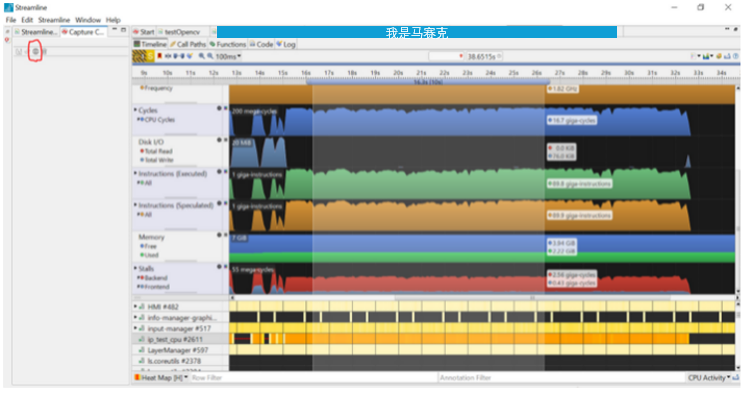Screen dimensions: 751x394
Task: Toggle the Cycles chart options dot
Action: click(219, 109)
